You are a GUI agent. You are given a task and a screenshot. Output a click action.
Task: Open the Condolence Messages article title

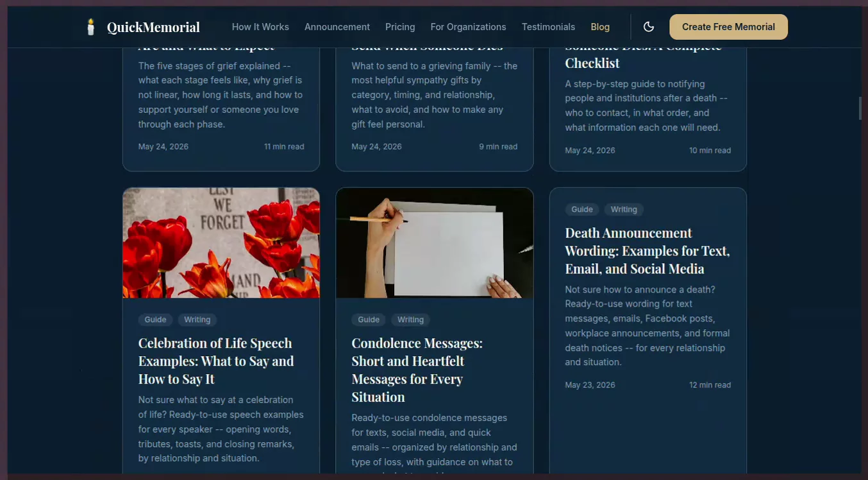click(x=417, y=370)
